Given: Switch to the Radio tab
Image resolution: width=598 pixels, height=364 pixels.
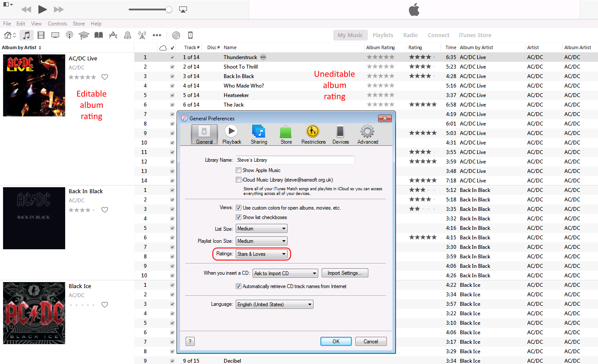Looking at the screenshot, I should coord(411,35).
